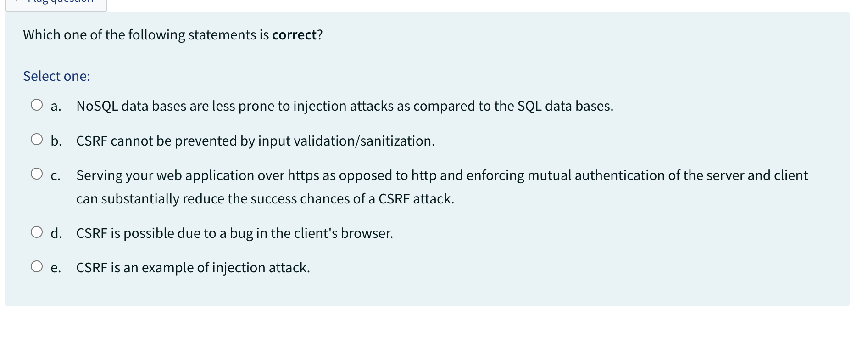Click the Flag question button

click(55, 4)
